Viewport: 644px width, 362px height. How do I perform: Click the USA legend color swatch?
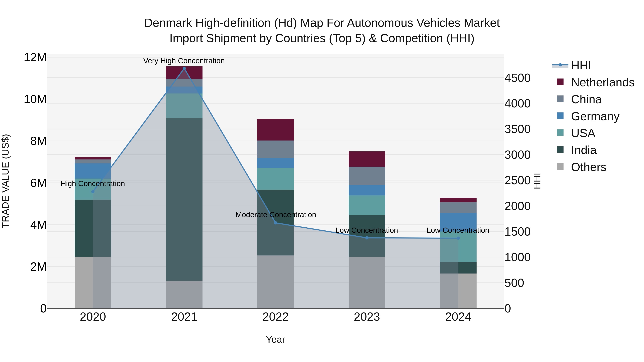(560, 133)
